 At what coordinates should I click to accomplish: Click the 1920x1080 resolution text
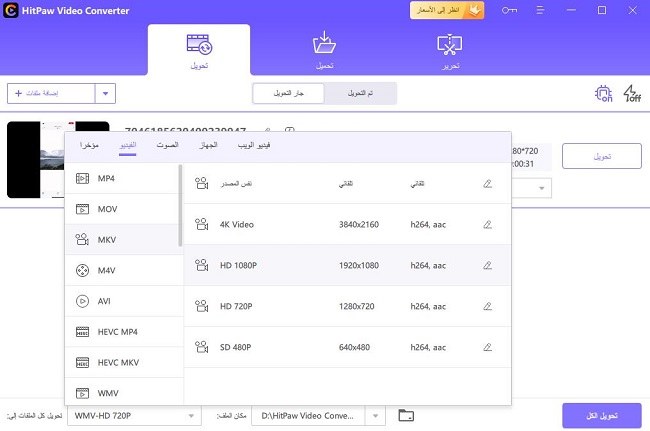359,265
